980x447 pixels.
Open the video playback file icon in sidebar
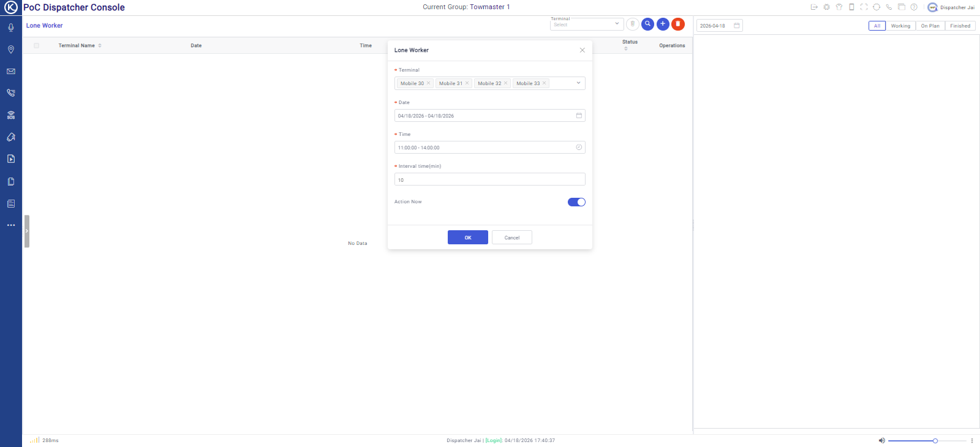click(11, 159)
